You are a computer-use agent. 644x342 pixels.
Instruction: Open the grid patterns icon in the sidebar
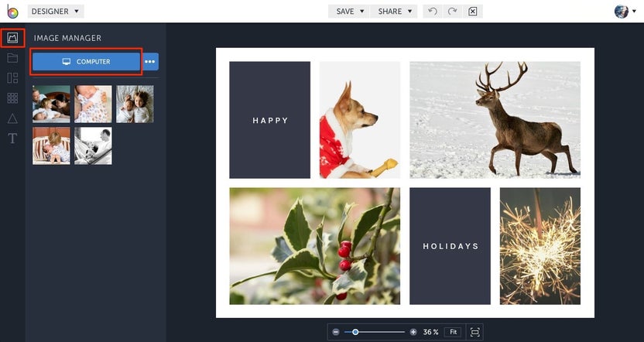[12, 98]
